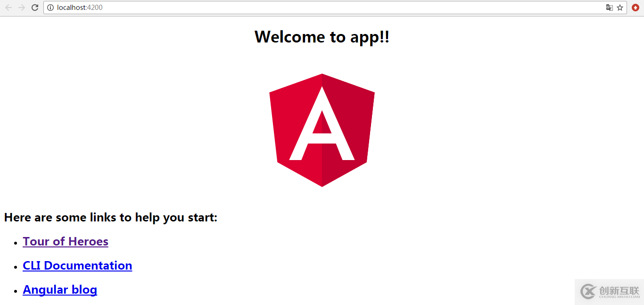Click the localhost:4200 address bar
This screenshot has height=305, width=644.
coord(335,8)
